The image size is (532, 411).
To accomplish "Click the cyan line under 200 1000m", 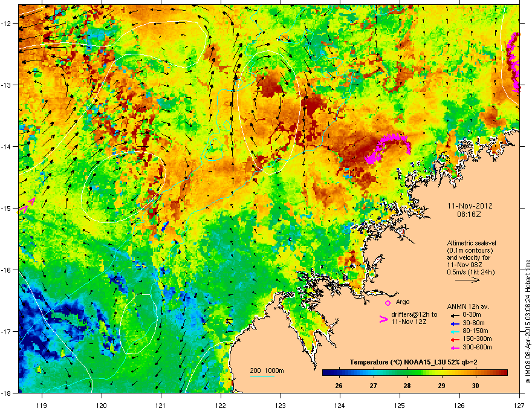I will pos(262,376).
